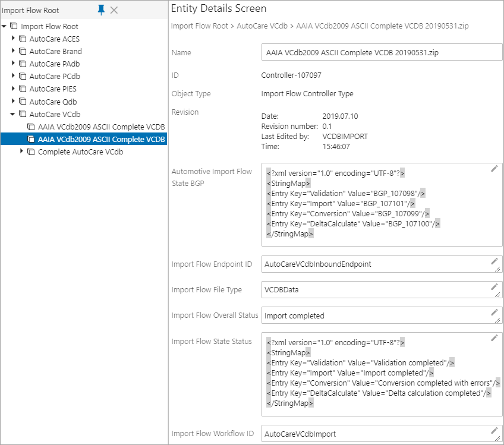Click pencil icon for Automotive Import Flow State BGP
The image size is (504, 445).
click(x=494, y=169)
